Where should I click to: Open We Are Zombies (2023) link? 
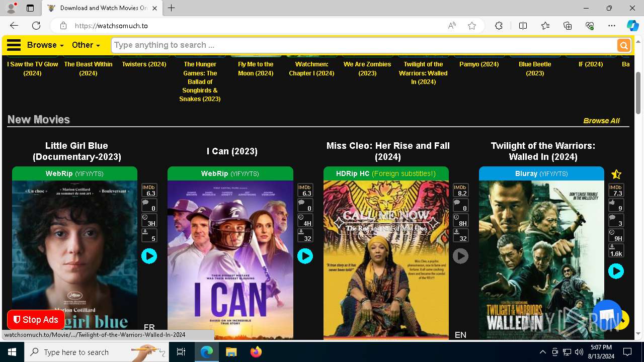367,69
